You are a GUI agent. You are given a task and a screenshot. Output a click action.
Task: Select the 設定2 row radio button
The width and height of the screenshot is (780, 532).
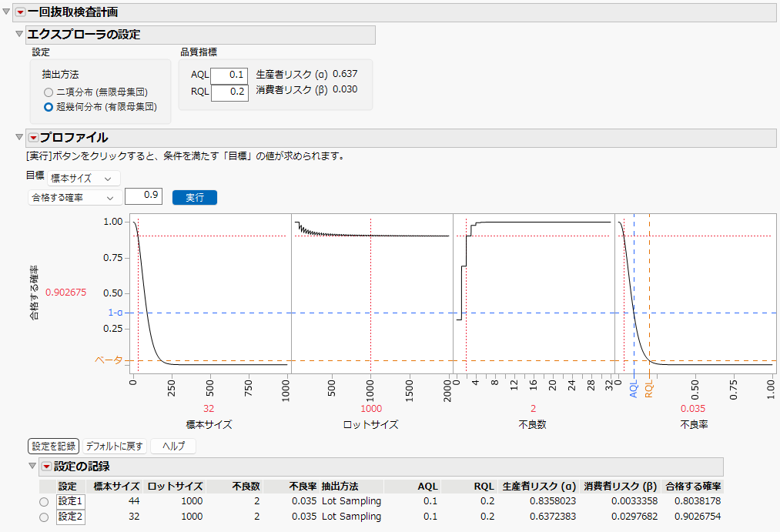pos(44,517)
